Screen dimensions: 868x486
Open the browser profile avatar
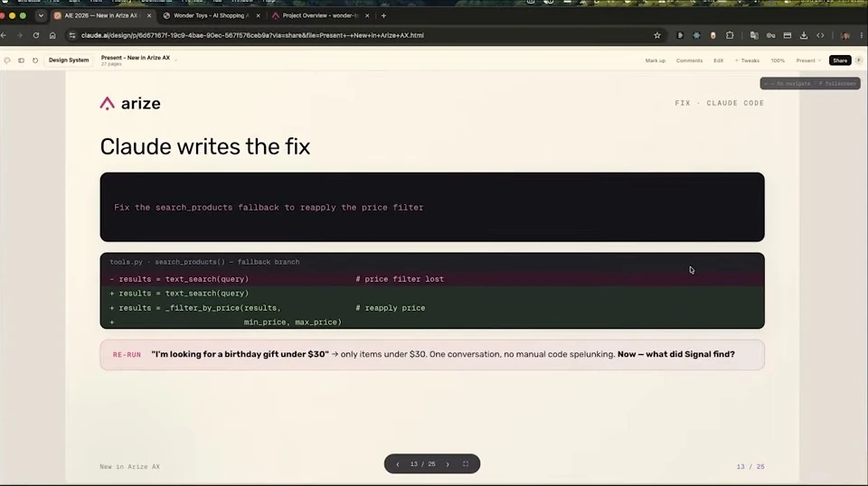pyautogui.click(x=845, y=35)
